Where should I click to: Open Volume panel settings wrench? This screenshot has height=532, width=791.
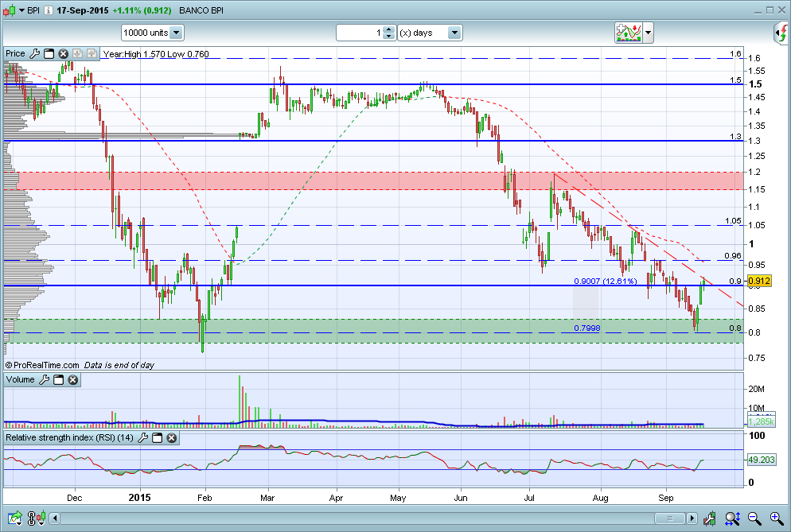[x=45, y=379]
